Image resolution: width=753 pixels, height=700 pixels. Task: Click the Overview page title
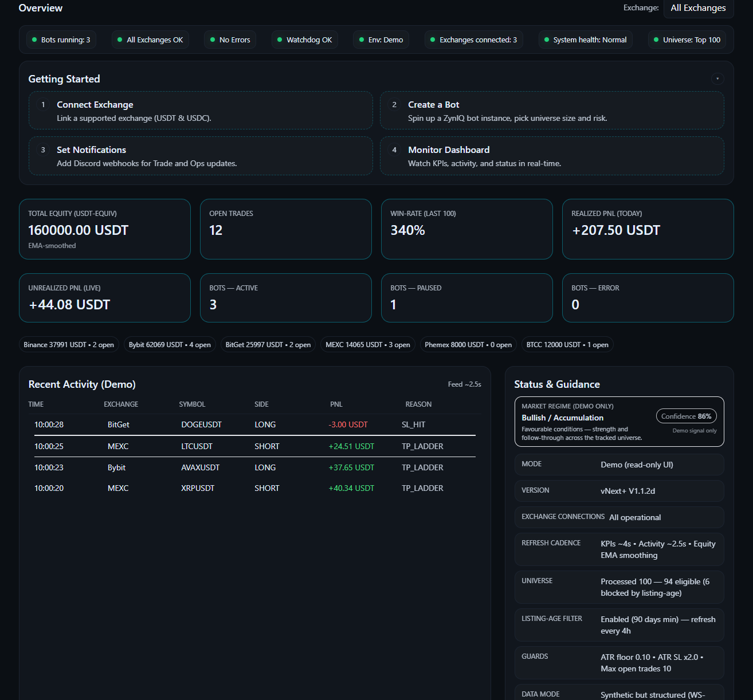tap(40, 8)
